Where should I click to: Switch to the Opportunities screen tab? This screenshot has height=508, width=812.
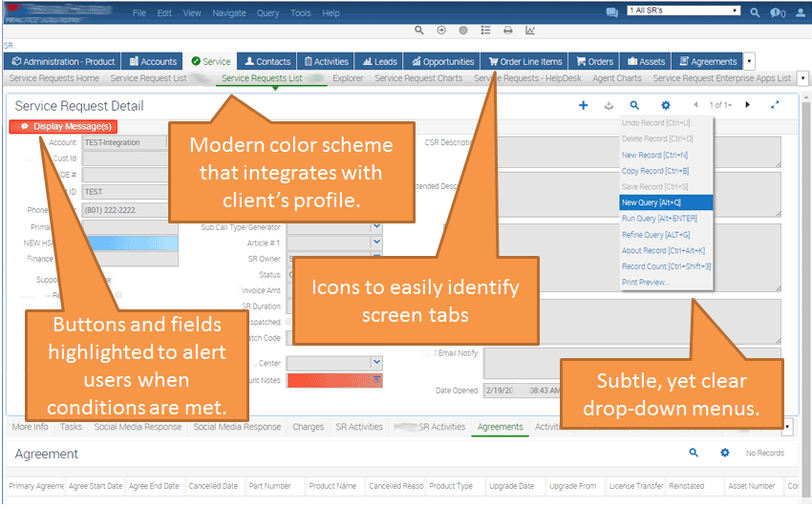(x=441, y=61)
